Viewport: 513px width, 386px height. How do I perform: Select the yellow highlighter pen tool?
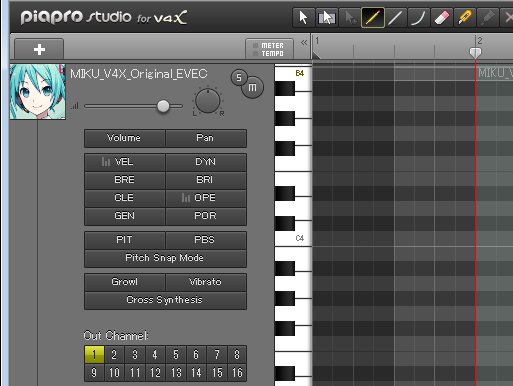coord(464,17)
